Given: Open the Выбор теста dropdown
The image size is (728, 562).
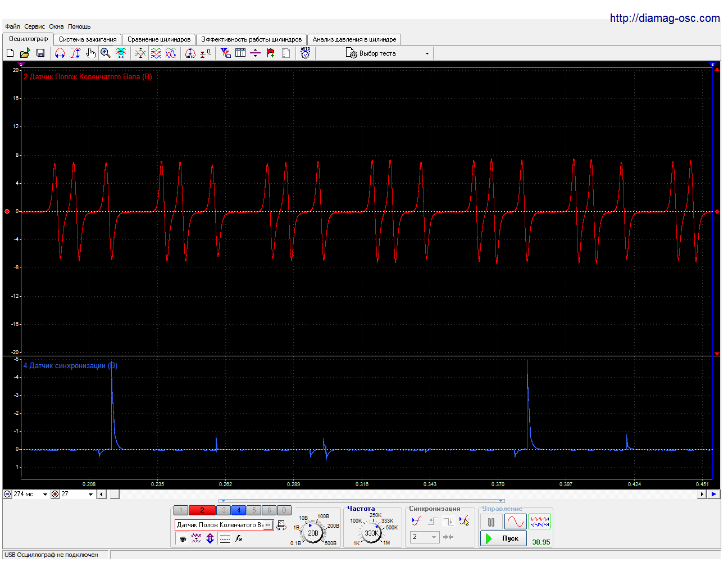Looking at the screenshot, I should tap(388, 53).
